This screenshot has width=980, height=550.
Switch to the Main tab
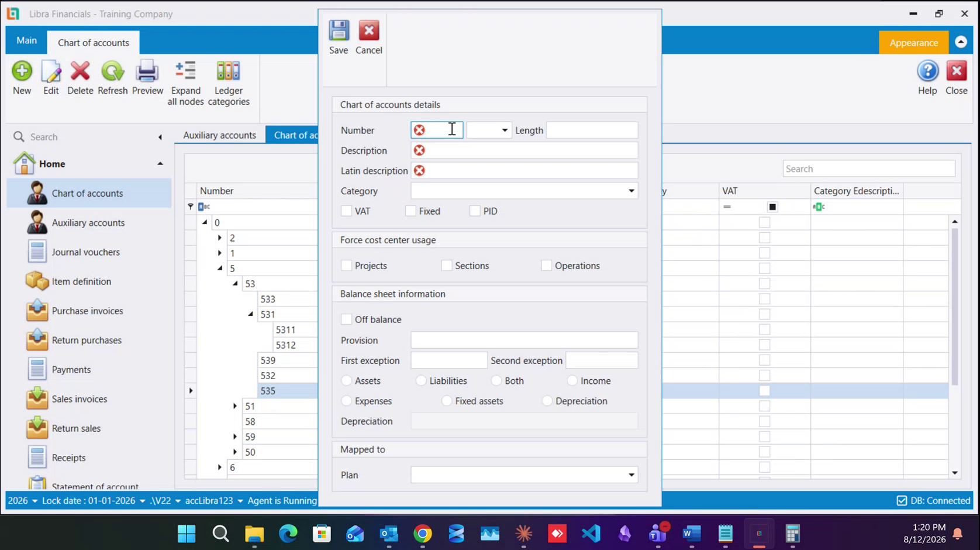click(x=26, y=40)
